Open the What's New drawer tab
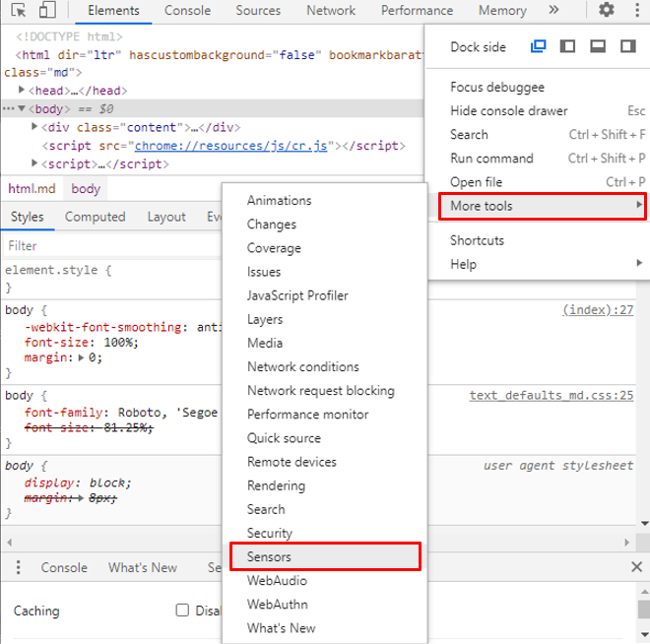This screenshot has height=644, width=650. (x=143, y=567)
